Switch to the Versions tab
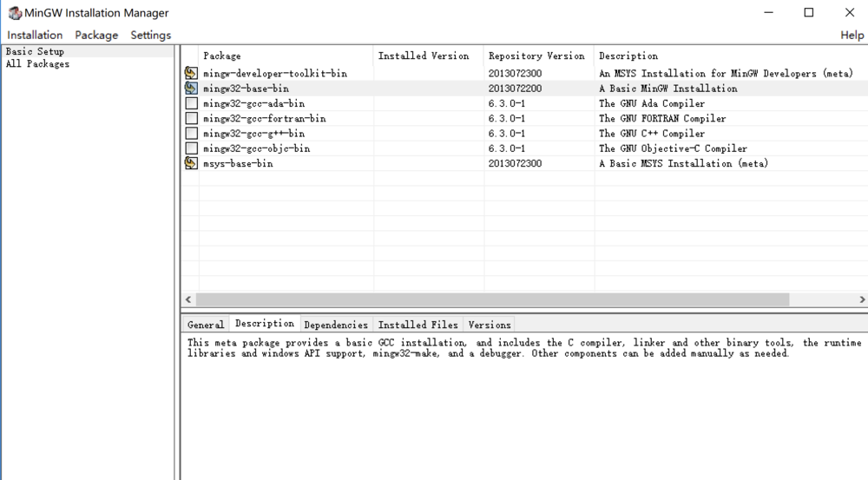The width and height of the screenshot is (868, 480). tap(490, 325)
